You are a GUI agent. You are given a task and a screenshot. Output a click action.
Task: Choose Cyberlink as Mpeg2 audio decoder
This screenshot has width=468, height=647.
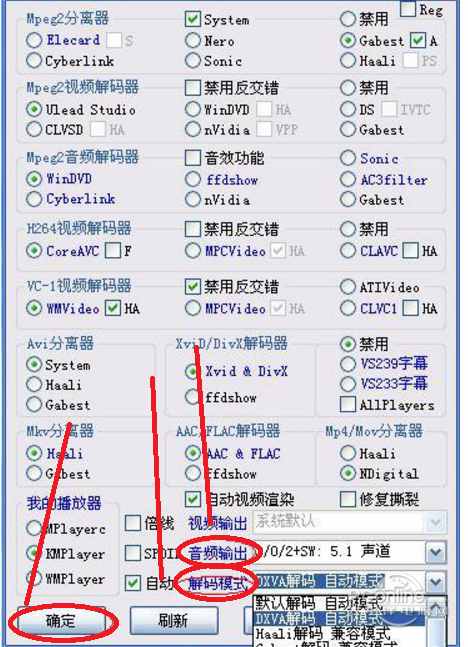[33, 199]
